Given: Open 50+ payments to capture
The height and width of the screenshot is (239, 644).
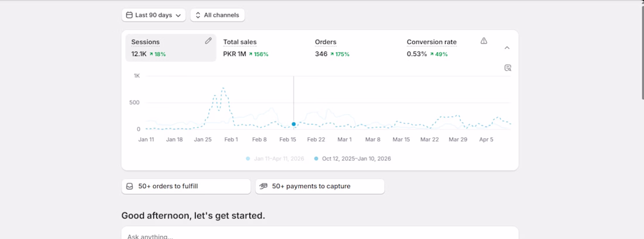Looking at the screenshot, I should pyautogui.click(x=320, y=186).
